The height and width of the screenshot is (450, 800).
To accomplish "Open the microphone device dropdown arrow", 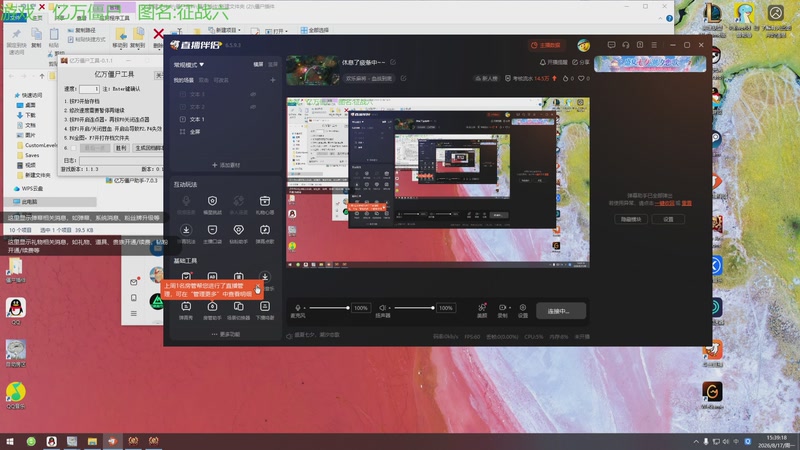I will 305,308.
